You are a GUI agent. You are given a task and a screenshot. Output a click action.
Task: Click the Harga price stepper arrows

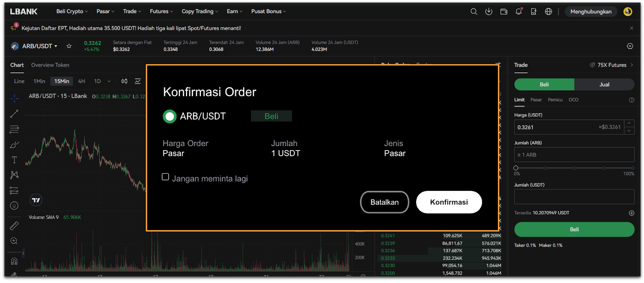[629, 127]
